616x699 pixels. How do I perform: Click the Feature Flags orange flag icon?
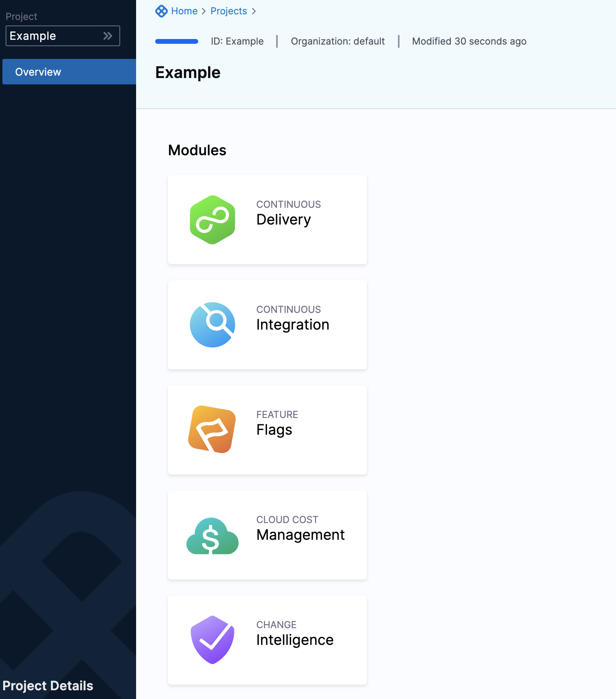coord(212,430)
